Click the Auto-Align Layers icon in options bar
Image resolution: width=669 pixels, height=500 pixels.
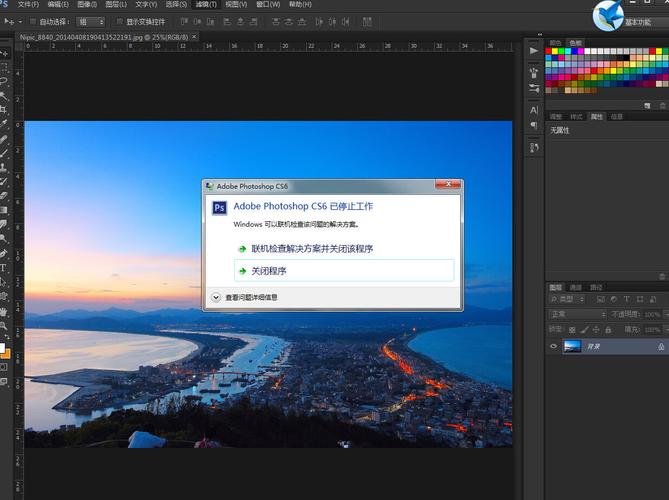pyautogui.click(x=367, y=21)
